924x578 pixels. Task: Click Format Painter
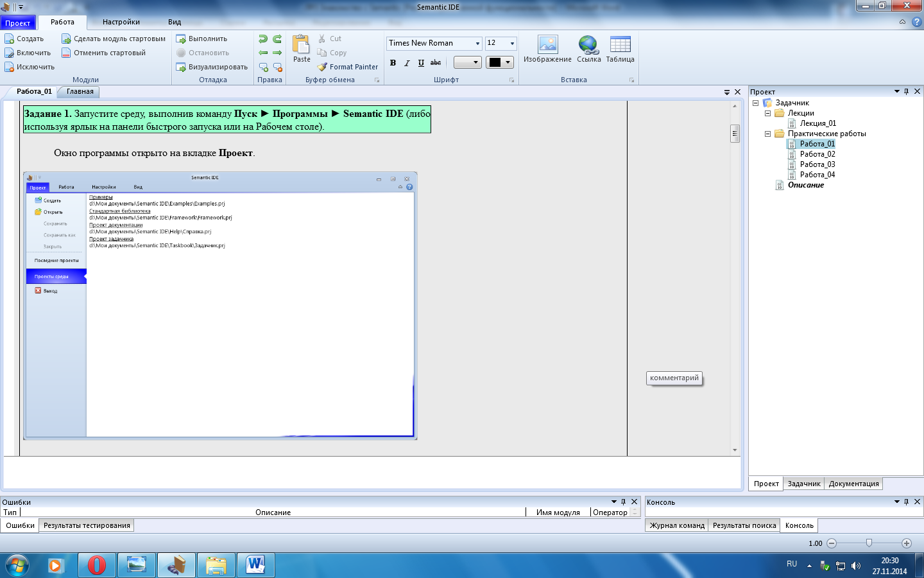[348, 67]
